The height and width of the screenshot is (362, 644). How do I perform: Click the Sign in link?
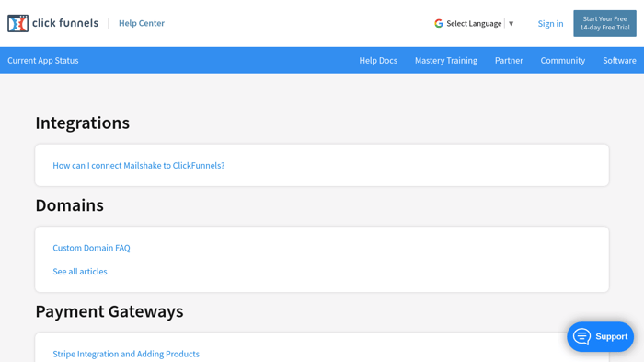[550, 23]
